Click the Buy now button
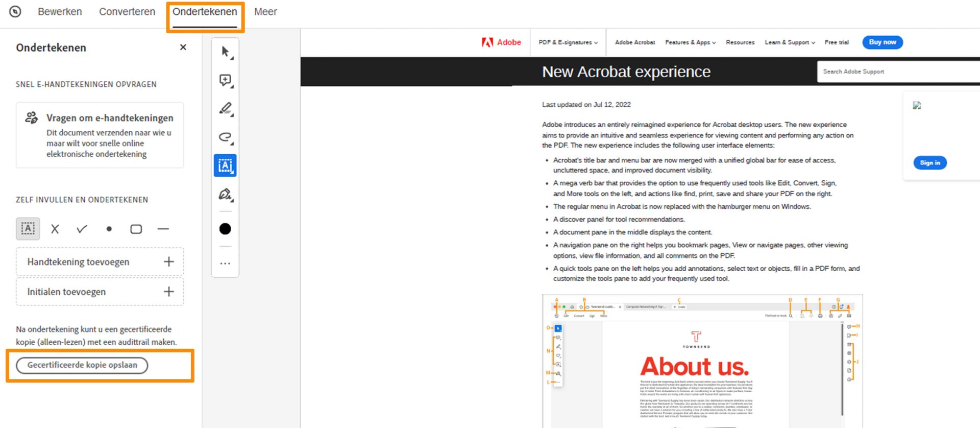Screen dimensions: 980x428 click(883, 42)
